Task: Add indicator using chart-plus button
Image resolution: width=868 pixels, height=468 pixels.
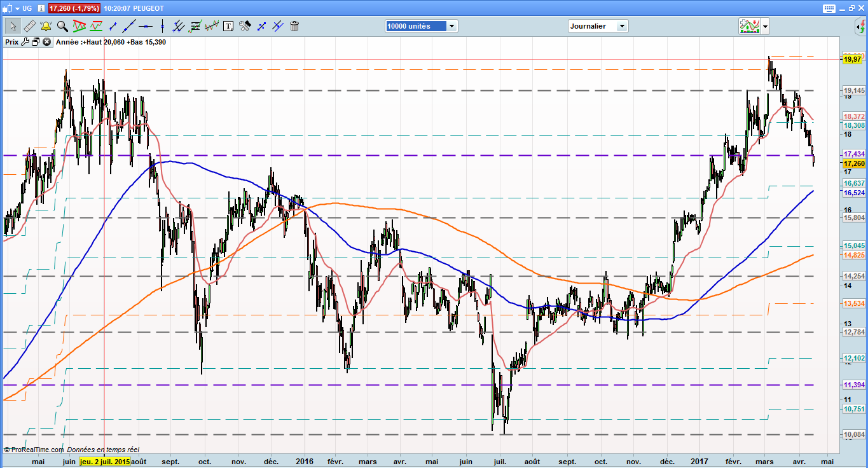Action: 749,26
